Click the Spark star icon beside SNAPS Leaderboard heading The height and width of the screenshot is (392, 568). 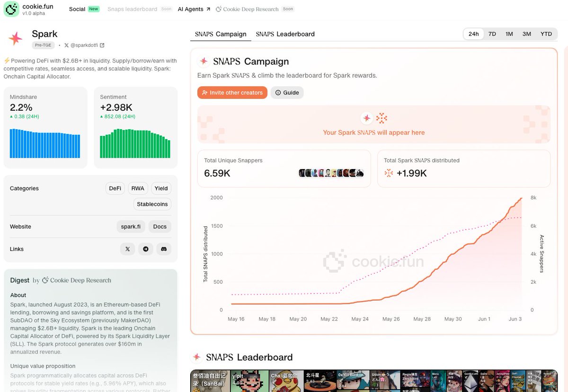coord(196,357)
